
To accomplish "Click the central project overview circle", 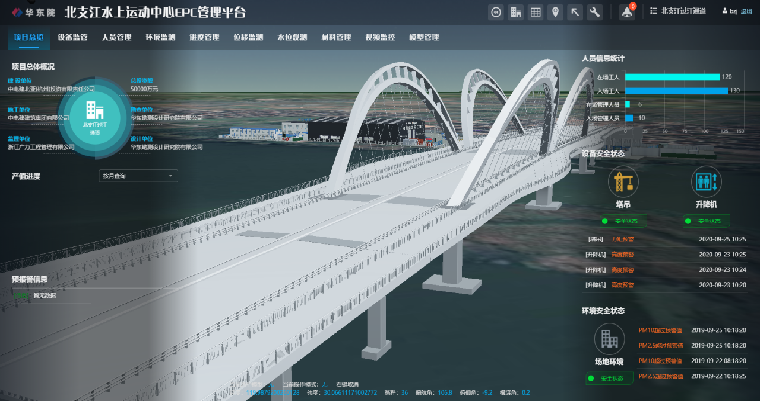I will point(92,118).
